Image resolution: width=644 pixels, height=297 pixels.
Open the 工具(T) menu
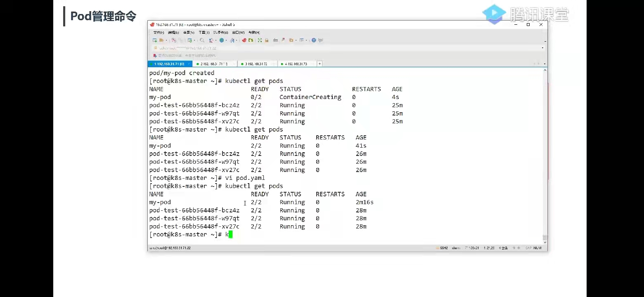[x=204, y=33]
